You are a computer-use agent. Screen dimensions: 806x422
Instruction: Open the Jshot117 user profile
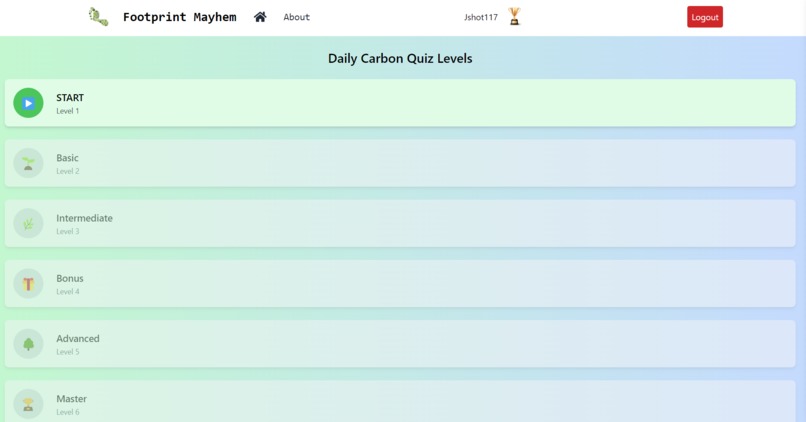[x=481, y=17]
